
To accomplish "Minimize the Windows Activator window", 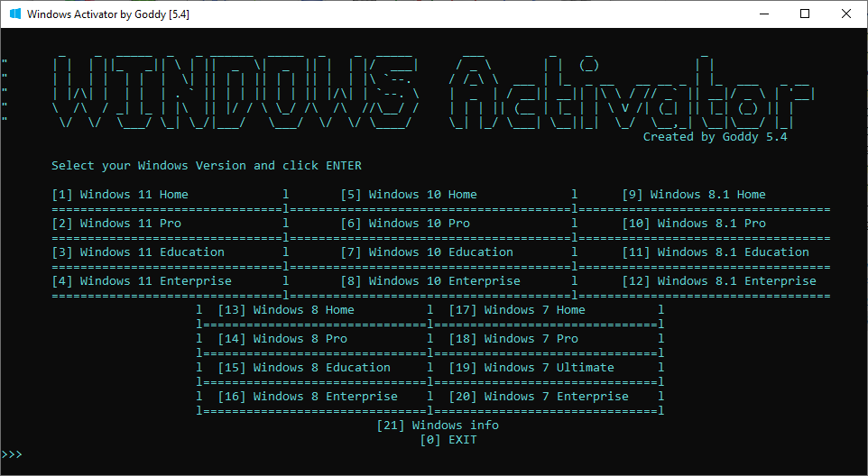I will 764,14.
